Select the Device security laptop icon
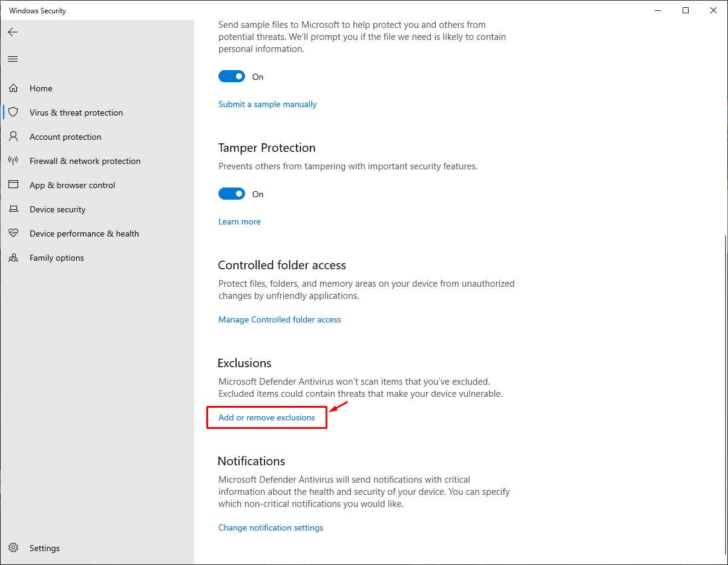This screenshot has height=565, width=728. [x=13, y=209]
